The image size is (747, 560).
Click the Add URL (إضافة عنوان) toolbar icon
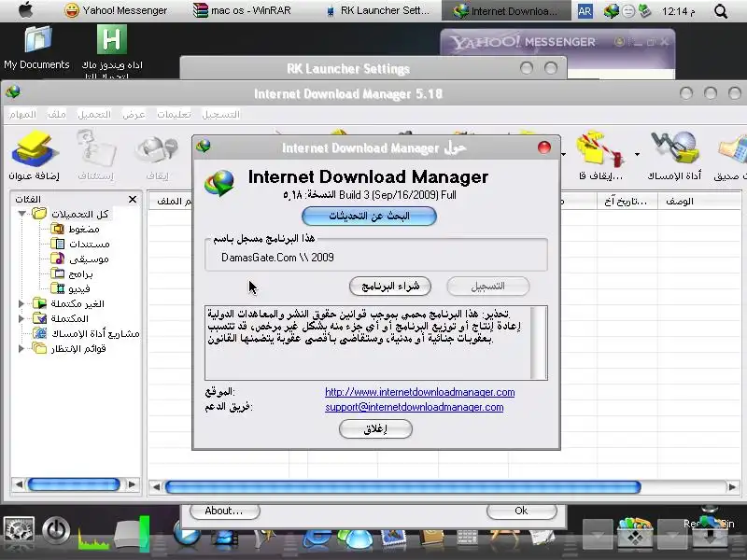(34, 150)
